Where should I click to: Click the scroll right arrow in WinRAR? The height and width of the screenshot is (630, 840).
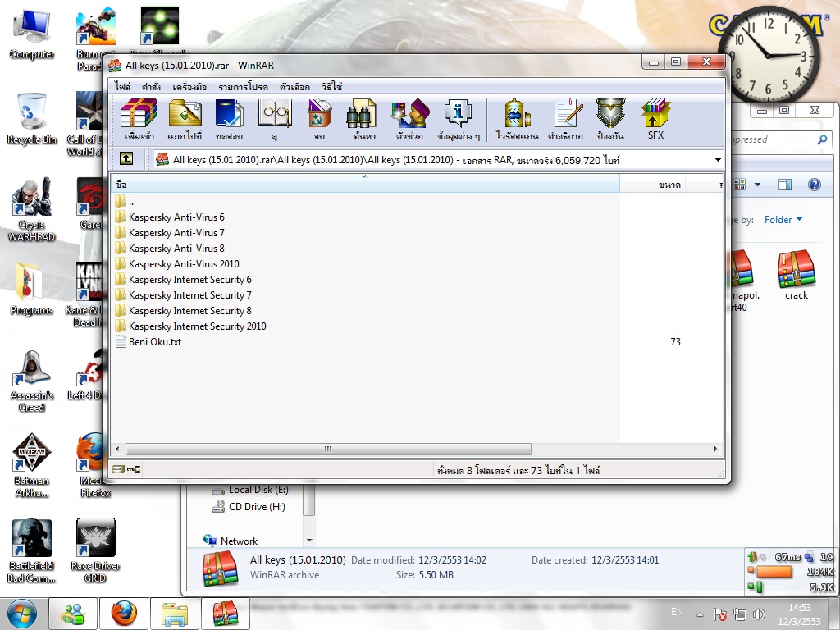point(715,449)
